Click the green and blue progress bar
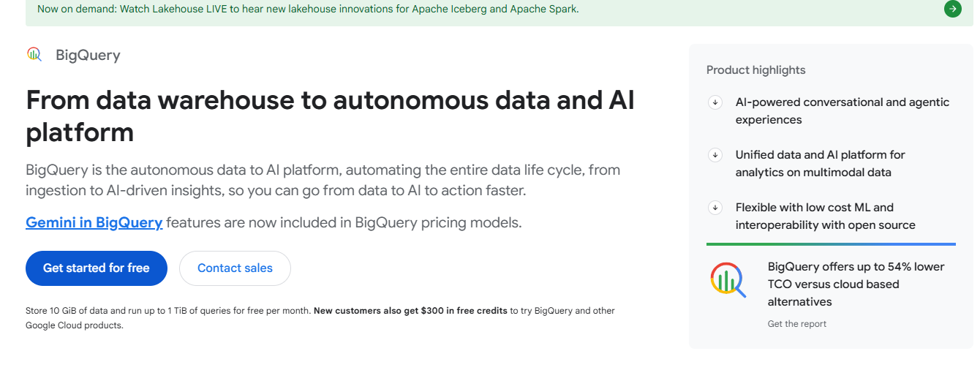 click(831, 244)
